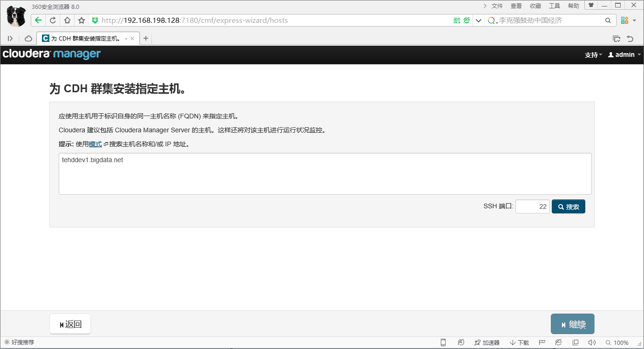Switch browser engine via green e icon
Image resolution: width=644 pixels, height=349 pixels.
466,21
